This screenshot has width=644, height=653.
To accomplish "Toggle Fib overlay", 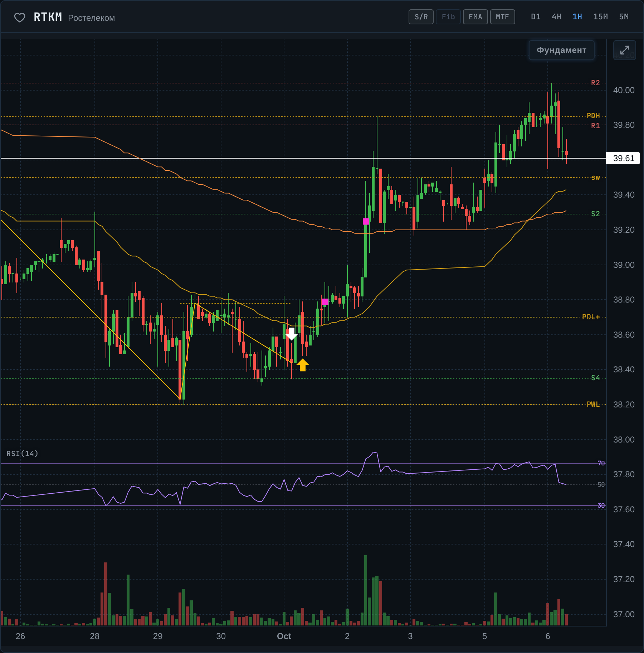I will 448,17.
